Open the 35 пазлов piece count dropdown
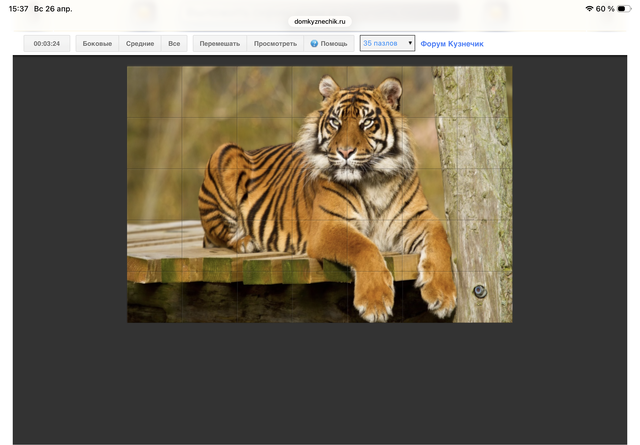 pyautogui.click(x=386, y=44)
